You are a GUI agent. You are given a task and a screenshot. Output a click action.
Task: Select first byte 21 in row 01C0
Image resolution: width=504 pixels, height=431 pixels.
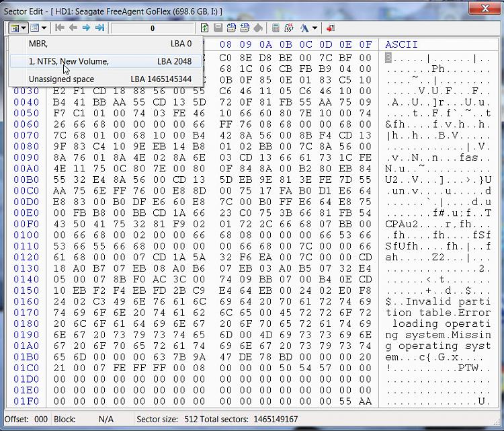point(59,368)
